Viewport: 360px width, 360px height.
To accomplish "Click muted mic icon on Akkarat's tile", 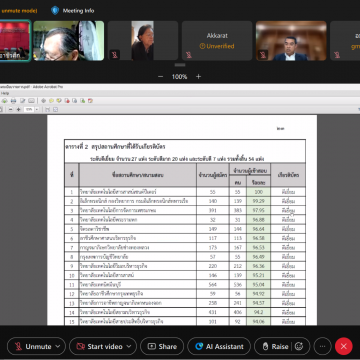I will tap(189, 55).
